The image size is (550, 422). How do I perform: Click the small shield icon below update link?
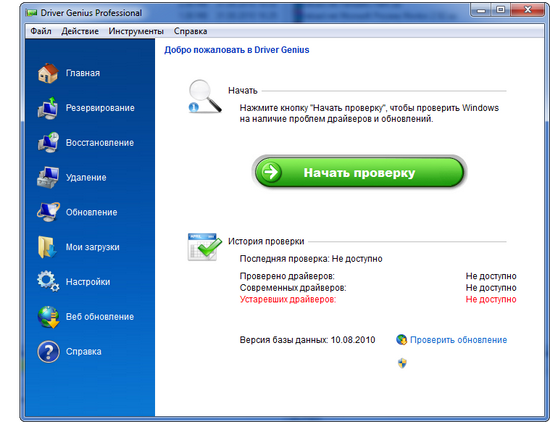[402, 363]
